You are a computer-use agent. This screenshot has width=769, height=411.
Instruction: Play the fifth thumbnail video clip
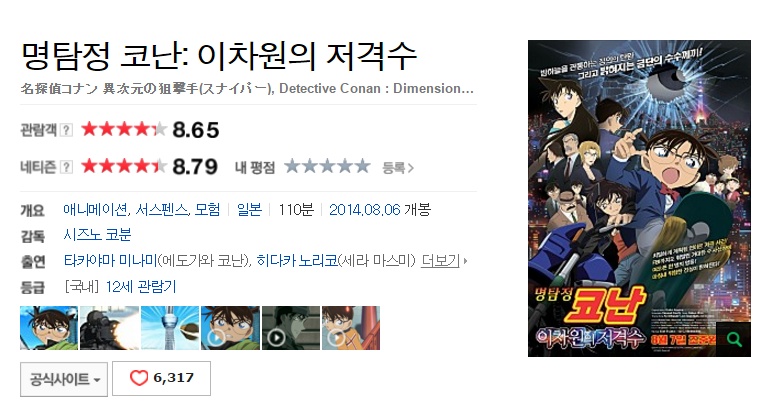tap(291, 328)
